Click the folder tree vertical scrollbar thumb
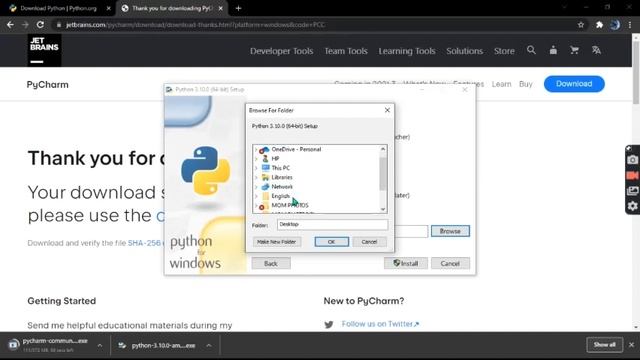640x360 pixels. (383, 173)
